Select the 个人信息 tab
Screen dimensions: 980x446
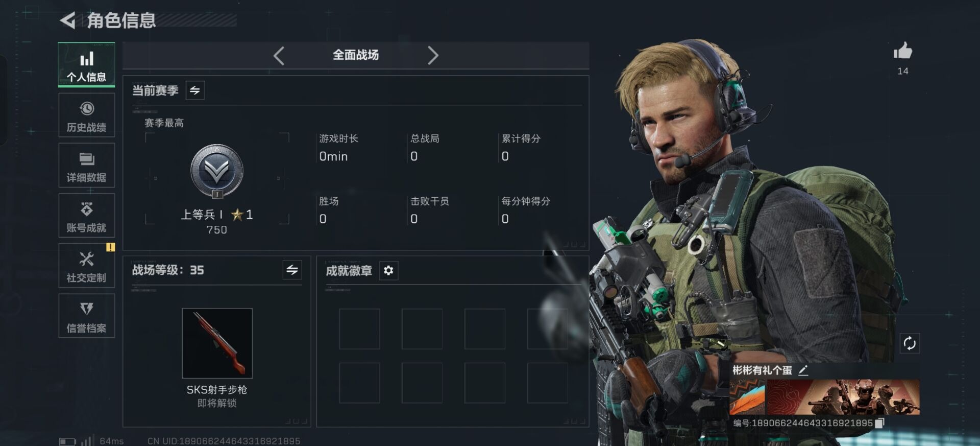point(86,65)
